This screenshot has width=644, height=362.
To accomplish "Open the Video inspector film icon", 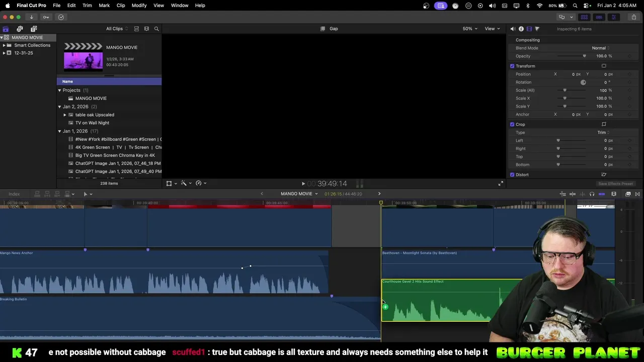I will tap(529, 29).
